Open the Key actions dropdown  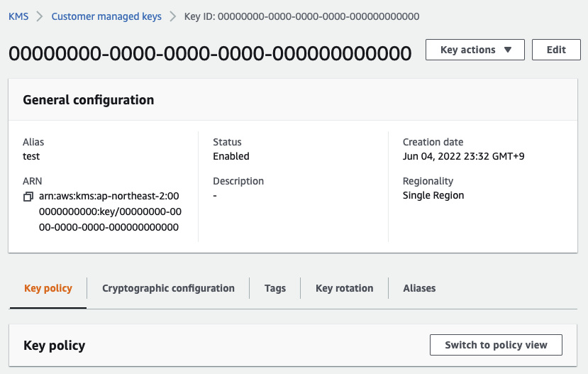click(x=475, y=50)
